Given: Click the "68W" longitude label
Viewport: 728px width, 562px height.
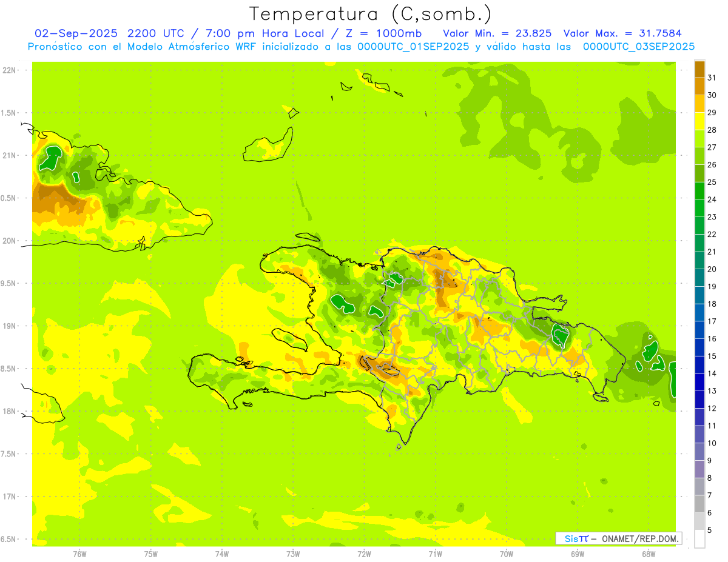Looking at the screenshot, I should point(649,554).
